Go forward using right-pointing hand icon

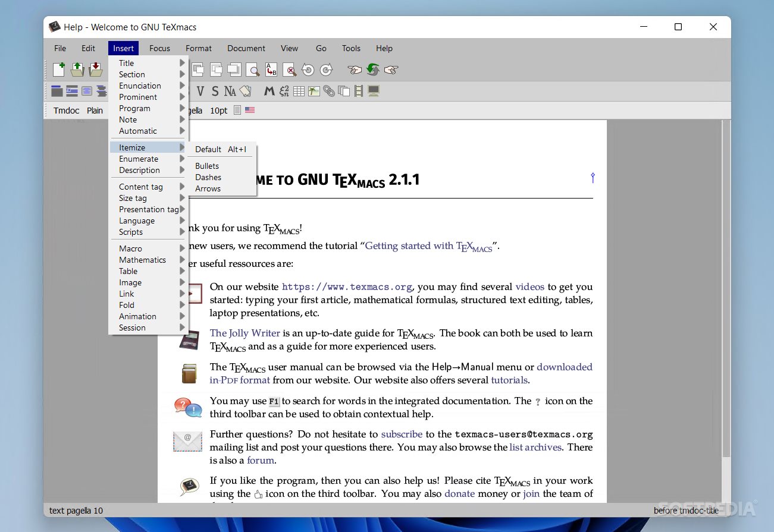[391, 70]
